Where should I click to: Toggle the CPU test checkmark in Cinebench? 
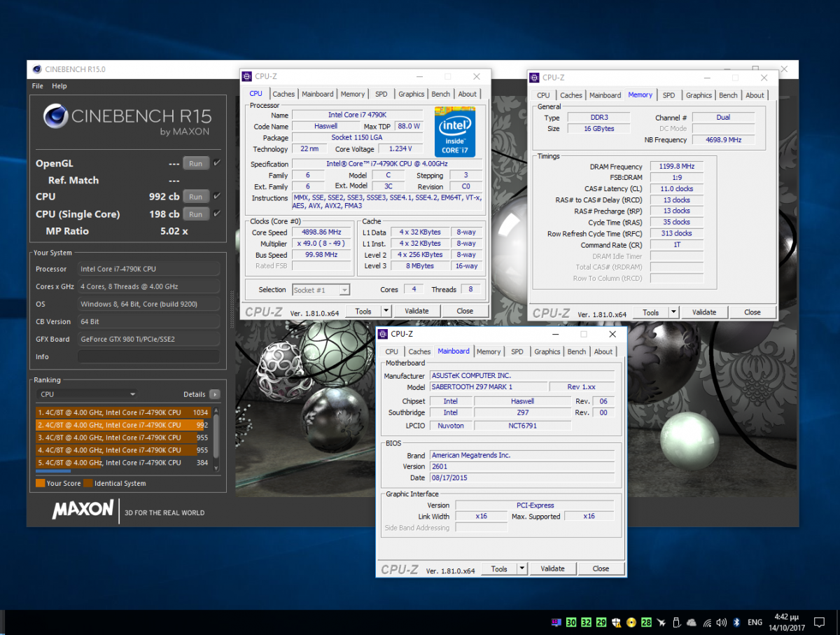point(217,196)
